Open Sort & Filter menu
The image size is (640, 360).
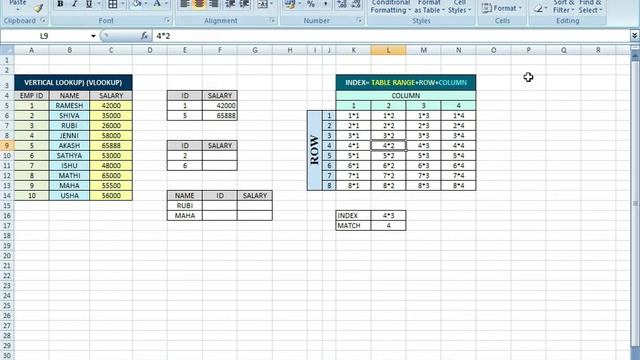(x=564, y=7)
